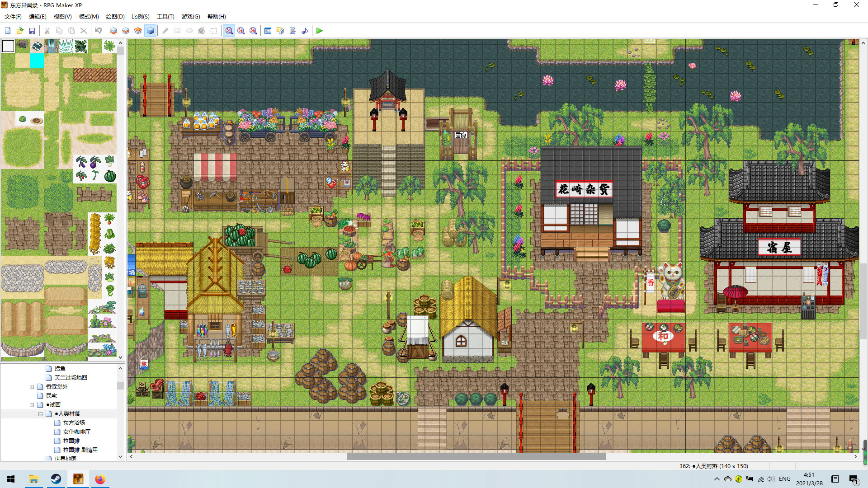Select the blank first tile in palette
This screenshot has width=868, height=488.
(x=8, y=46)
